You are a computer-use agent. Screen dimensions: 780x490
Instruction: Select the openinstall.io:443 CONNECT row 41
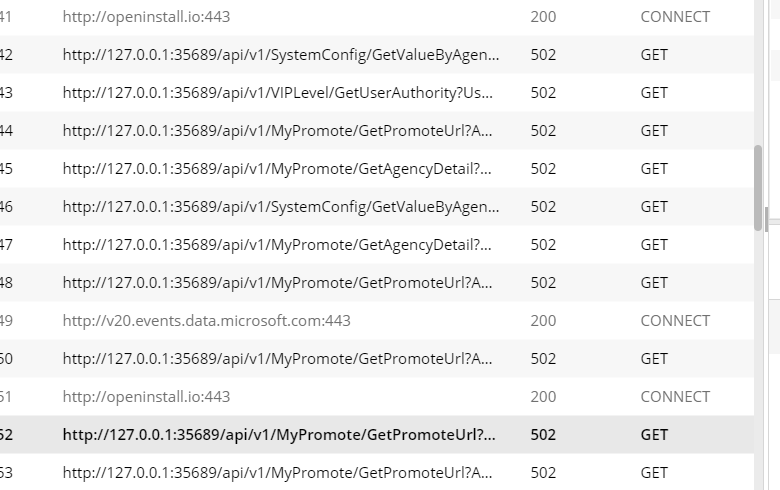pyautogui.click(x=377, y=17)
